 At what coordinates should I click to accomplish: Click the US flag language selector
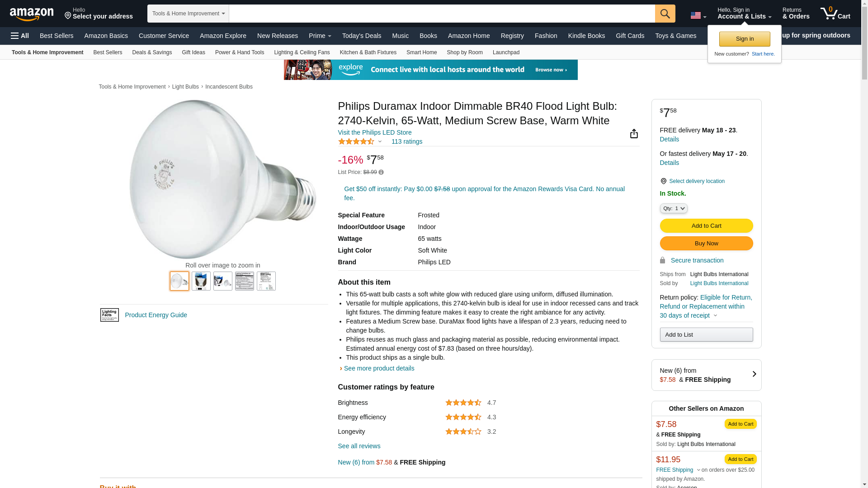pyautogui.click(x=698, y=15)
